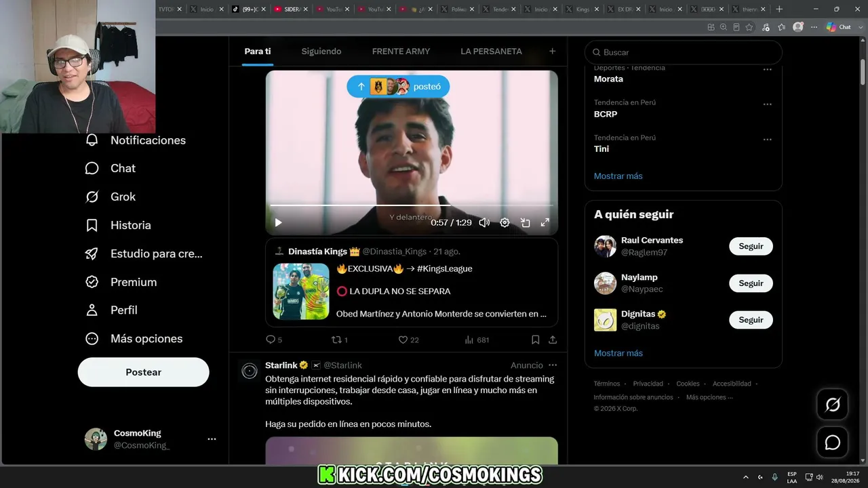Open video picture-in-picture mode
The image size is (868, 488).
click(x=525, y=222)
